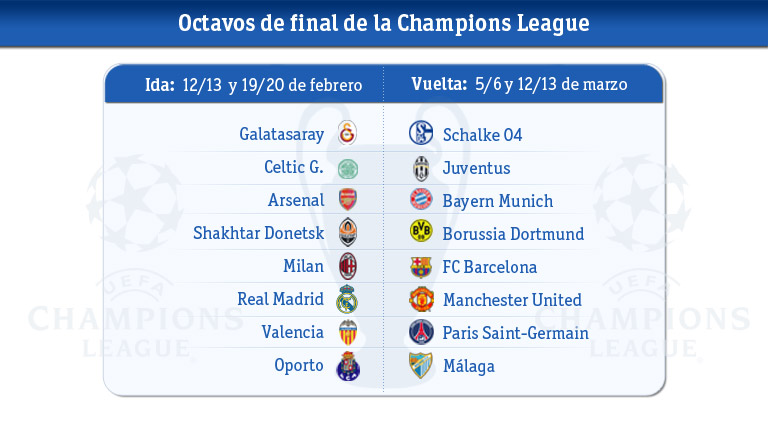The image size is (768, 432).
Task: Click the Manchester United crest
Action: pos(420,299)
